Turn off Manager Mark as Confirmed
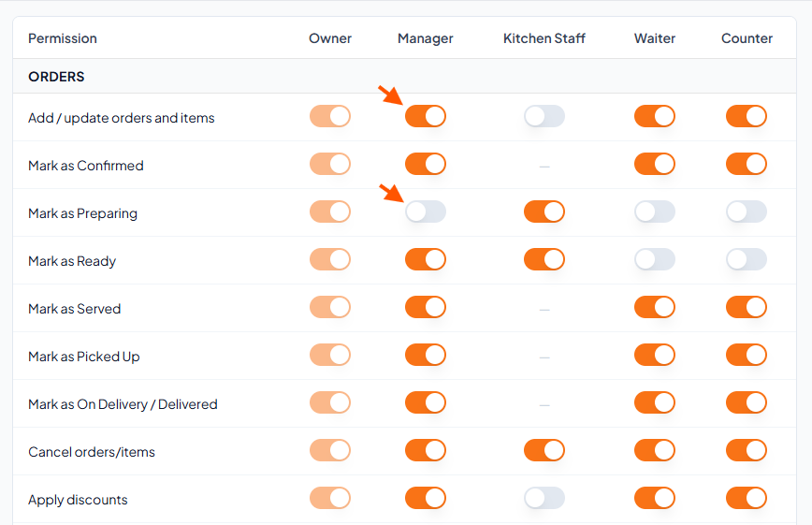This screenshot has width=812, height=525. point(425,164)
